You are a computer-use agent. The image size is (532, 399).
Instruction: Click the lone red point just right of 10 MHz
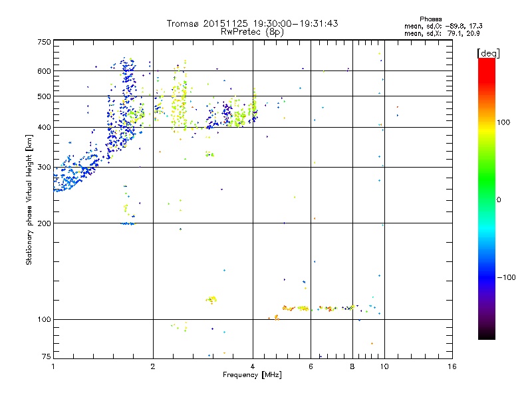tap(397, 107)
